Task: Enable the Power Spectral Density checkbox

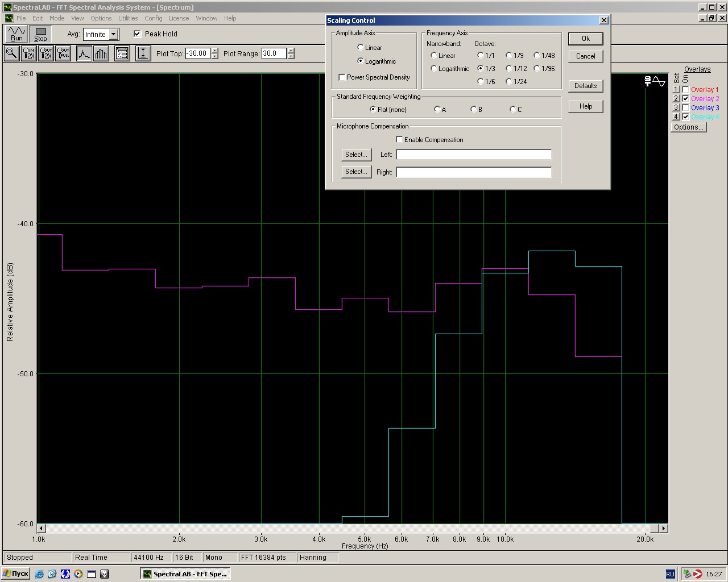Action: [342, 77]
